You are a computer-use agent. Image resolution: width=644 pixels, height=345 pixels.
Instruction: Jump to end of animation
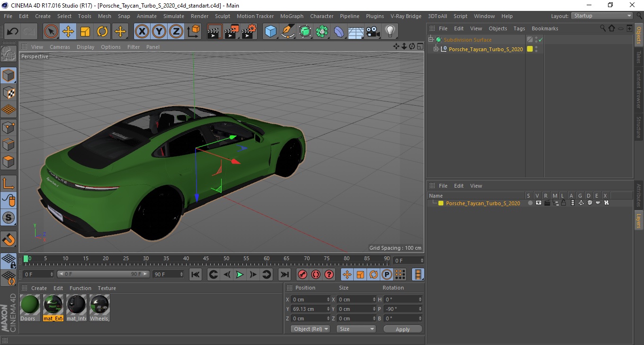coord(284,274)
